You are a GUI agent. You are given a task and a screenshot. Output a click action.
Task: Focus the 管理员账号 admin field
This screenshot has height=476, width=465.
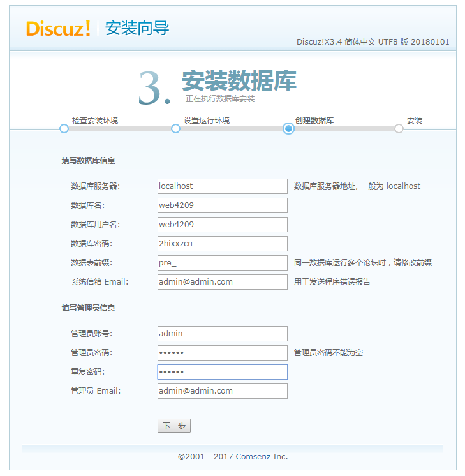tap(222, 334)
